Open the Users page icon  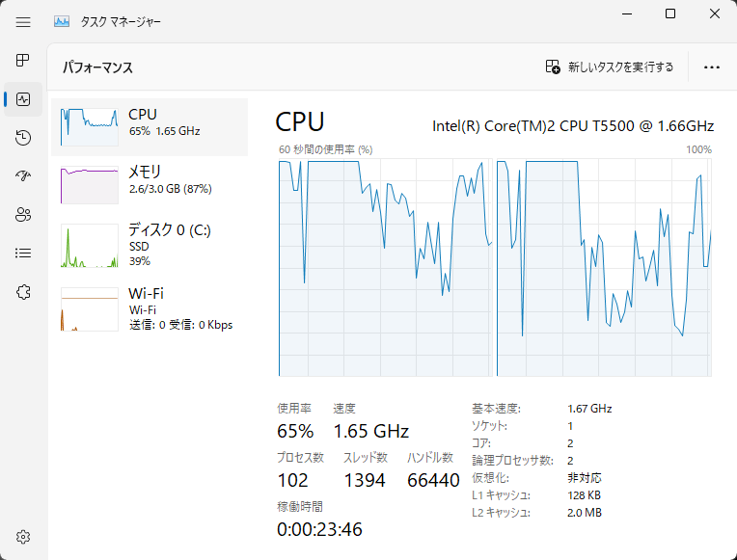click(x=23, y=215)
